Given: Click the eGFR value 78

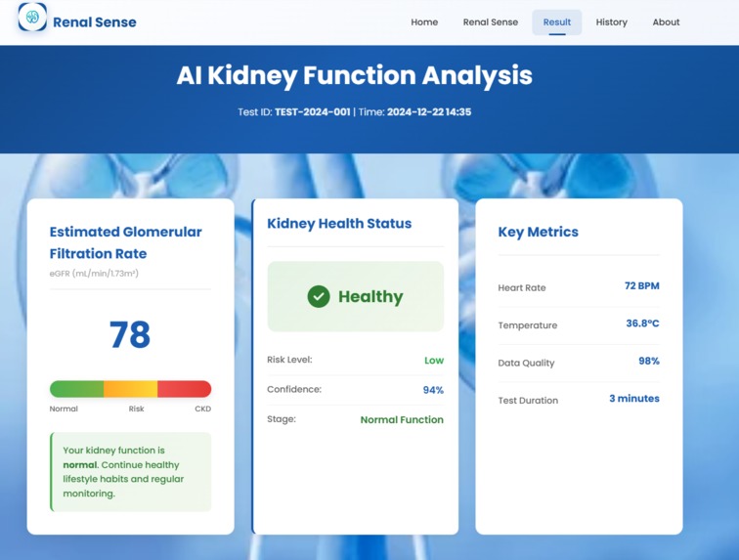Looking at the screenshot, I should (x=130, y=334).
